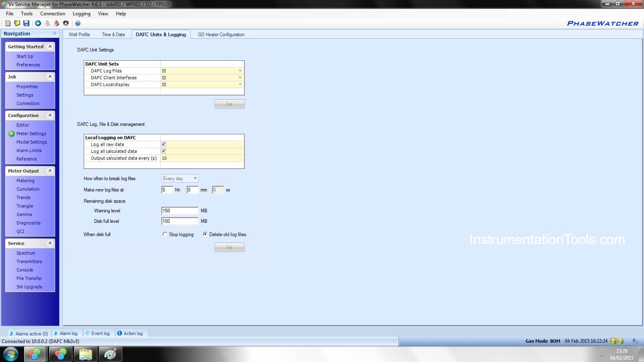Screen dimensions: 644x362
Task: Open SW Upgrade under Service
Action: click(29, 287)
